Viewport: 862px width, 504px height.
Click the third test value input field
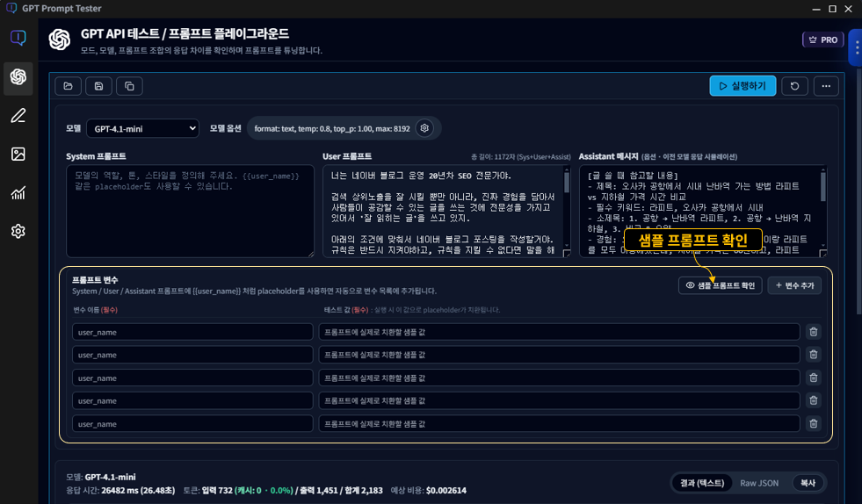(x=559, y=378)
